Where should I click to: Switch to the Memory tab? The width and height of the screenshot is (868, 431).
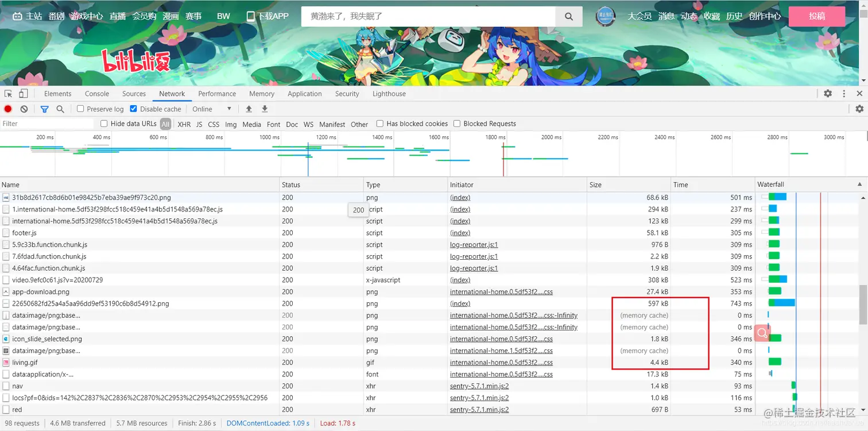262,94
